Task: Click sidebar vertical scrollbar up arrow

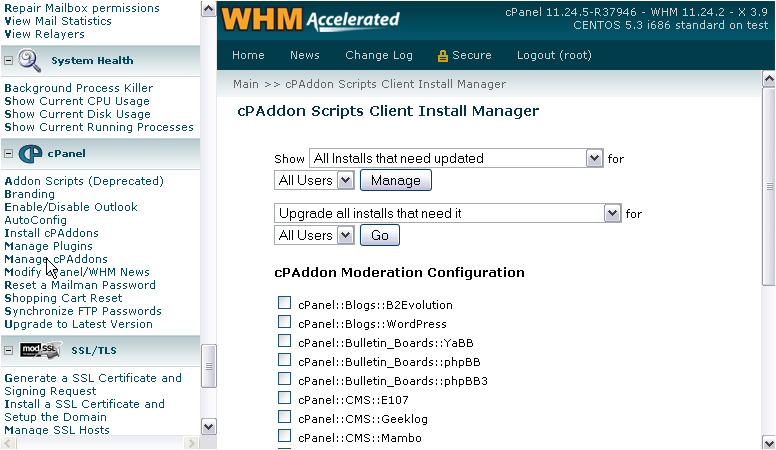Action: click(208, 8)
